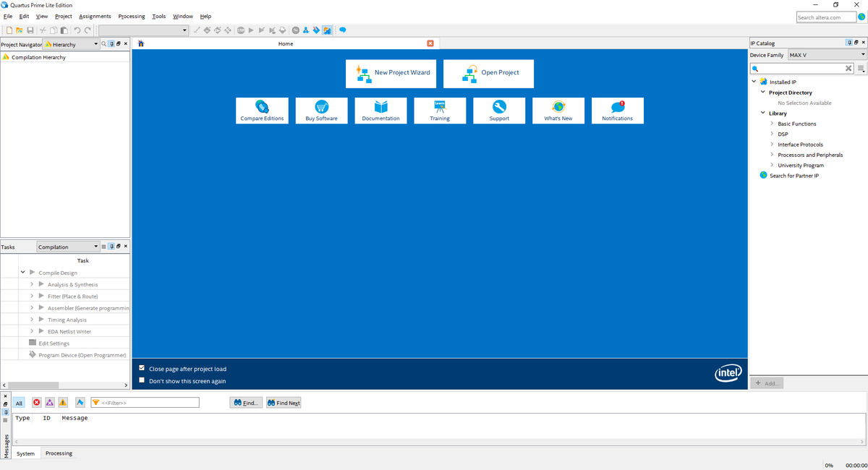This screenshot has height=470, width=868.
Task: Expand the Analysis & Synthesis task
Action: pos(33,284)
